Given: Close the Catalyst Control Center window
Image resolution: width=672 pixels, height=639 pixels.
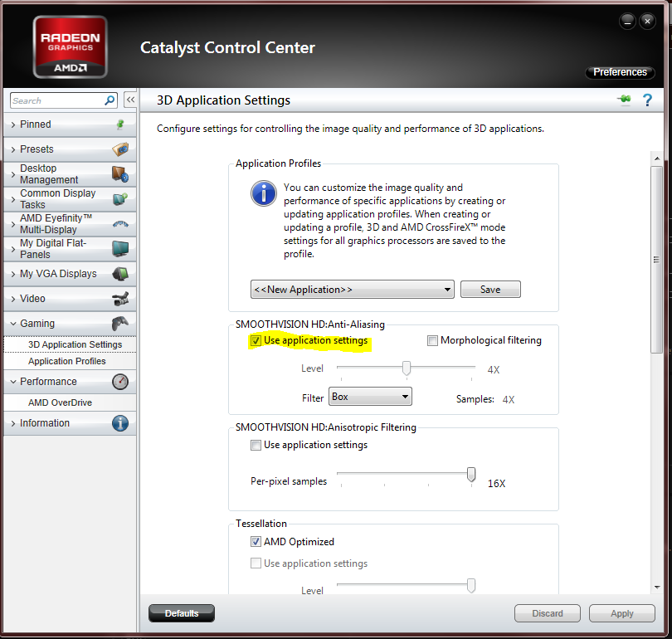Looking at the screenshot, I should point(648,21).
